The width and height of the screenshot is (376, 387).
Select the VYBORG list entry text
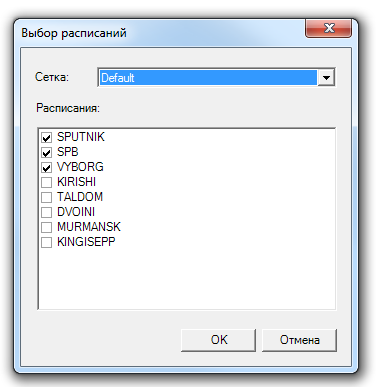click(80, 167)
